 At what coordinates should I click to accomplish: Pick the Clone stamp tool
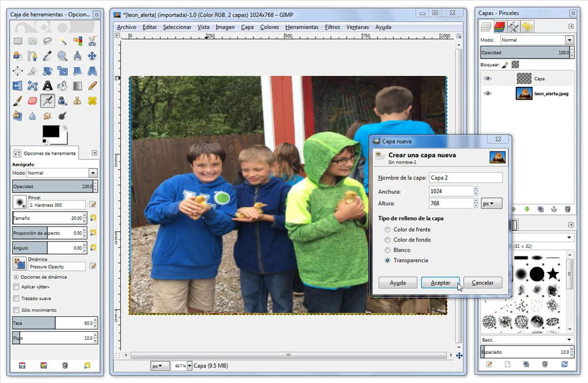(77, 101)
